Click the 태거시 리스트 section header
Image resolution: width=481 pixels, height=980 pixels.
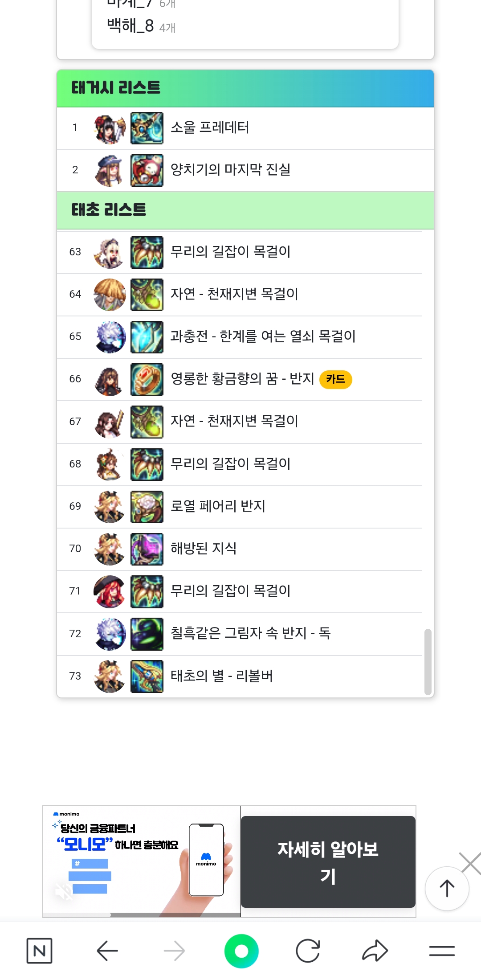(245, 88)
